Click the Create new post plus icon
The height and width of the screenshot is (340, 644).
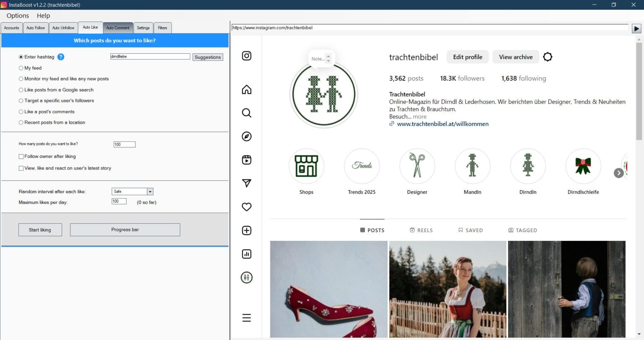(x=247, y=230)
